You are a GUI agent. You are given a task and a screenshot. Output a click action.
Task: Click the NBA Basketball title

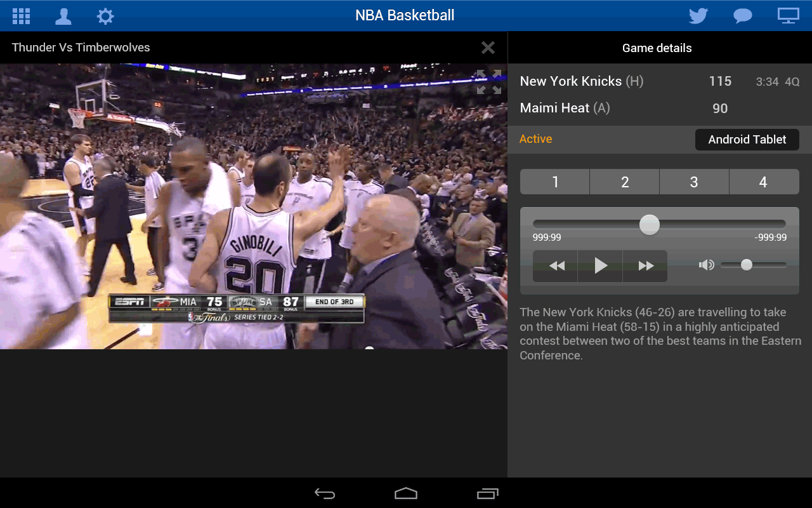pos(405,15)
